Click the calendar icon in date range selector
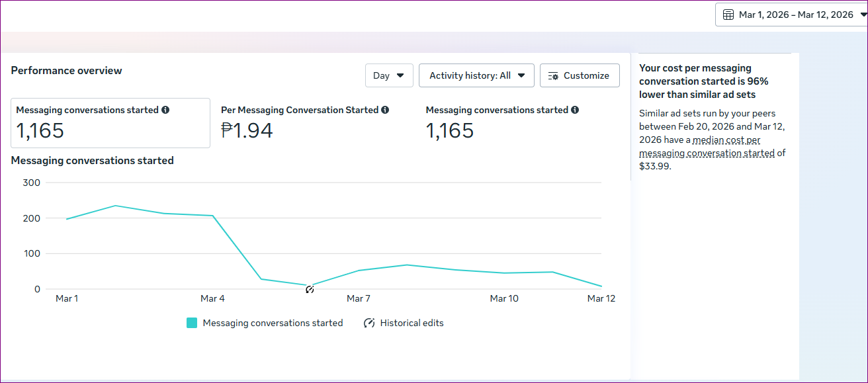 pyautogui.click(x=728, y=15)
